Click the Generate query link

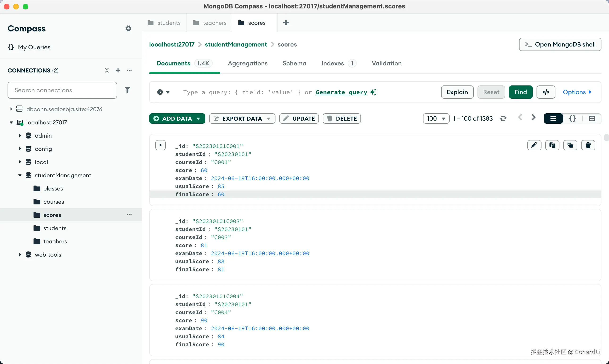coord(341,92)
